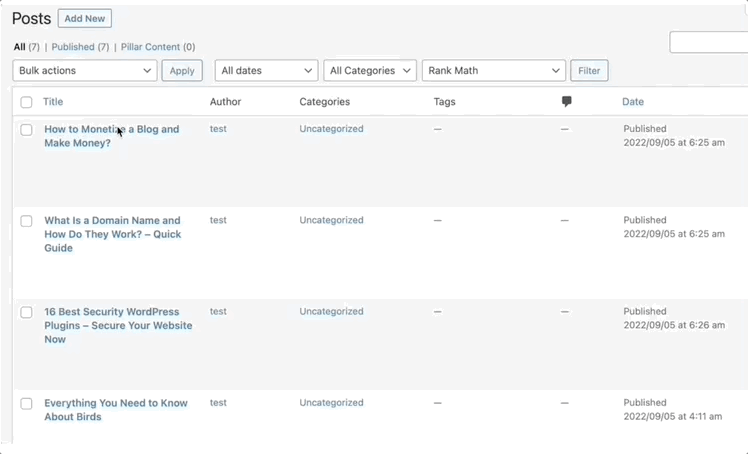Image resolution: width=748 pixels, height=454 pixels.
Task: Click the comments bubble column icon
Action: 567,102
